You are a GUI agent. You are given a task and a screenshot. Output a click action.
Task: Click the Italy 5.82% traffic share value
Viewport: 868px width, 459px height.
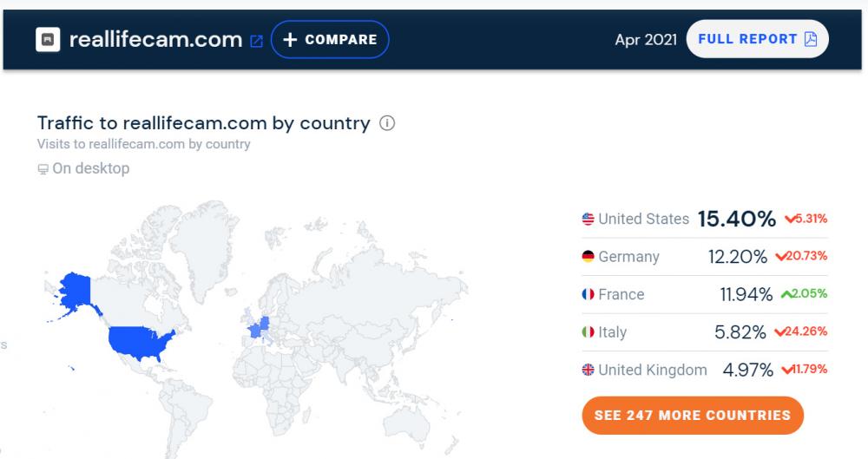740,332
